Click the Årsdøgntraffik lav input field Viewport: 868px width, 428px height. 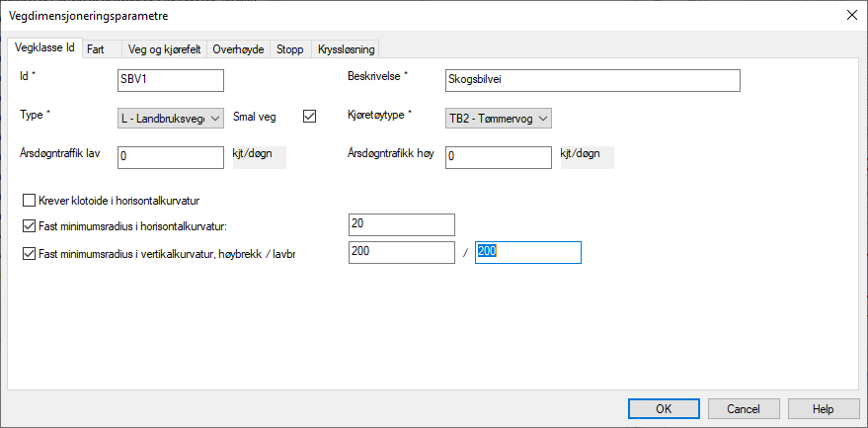click(170, 157)
